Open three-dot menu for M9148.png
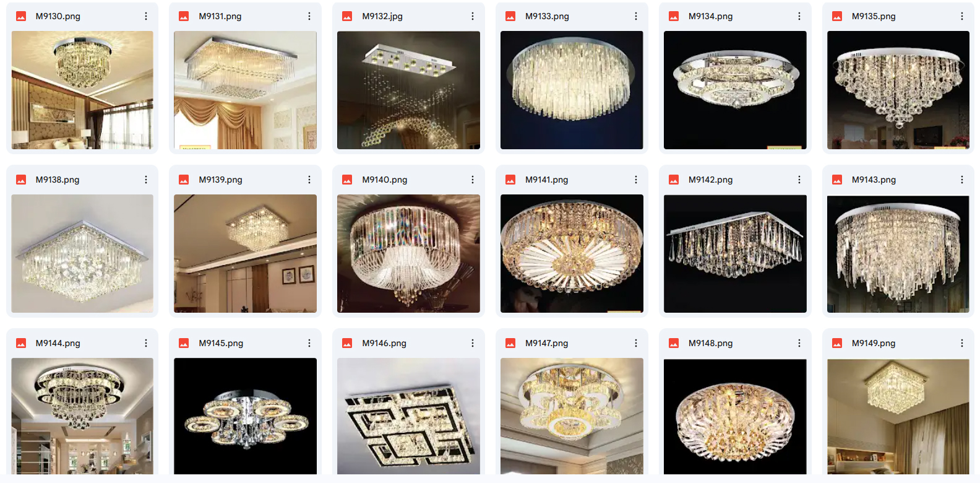 [799, 343]
